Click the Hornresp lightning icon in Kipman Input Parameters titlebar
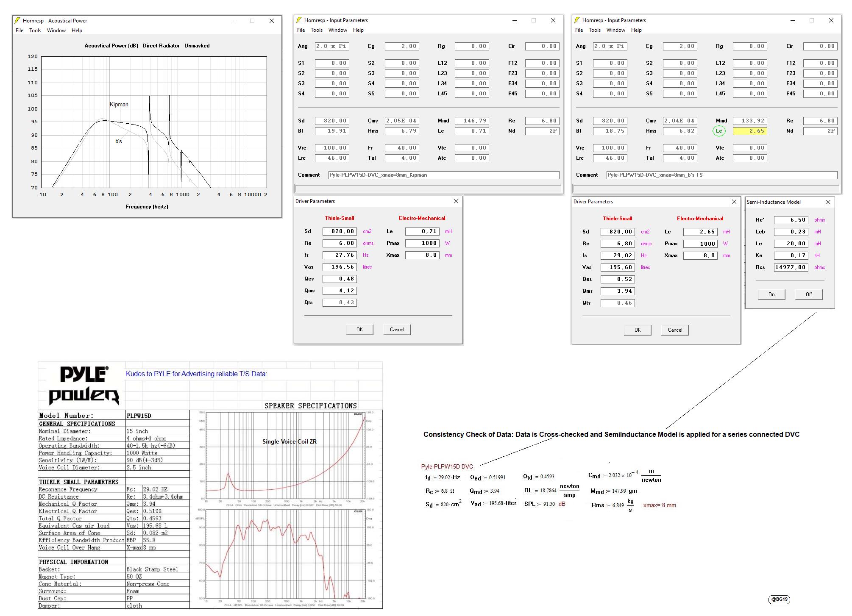Viewport: 852px width, 616px height. (299, 20)
